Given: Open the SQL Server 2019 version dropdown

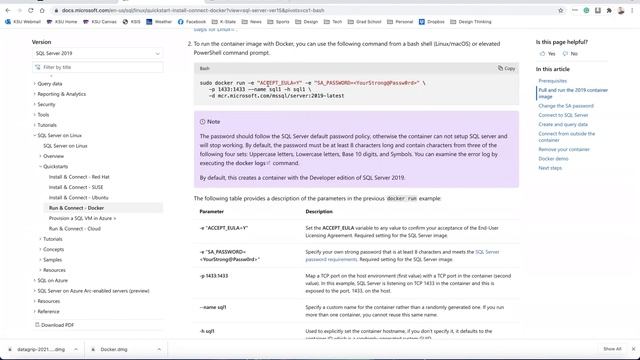Looking at the screenshot, I should (x=98, y=53).
